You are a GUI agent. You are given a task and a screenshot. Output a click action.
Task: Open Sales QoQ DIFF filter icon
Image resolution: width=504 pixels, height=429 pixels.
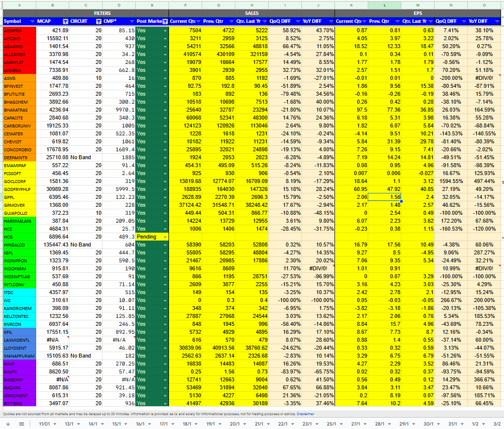(x=298, y=21)
